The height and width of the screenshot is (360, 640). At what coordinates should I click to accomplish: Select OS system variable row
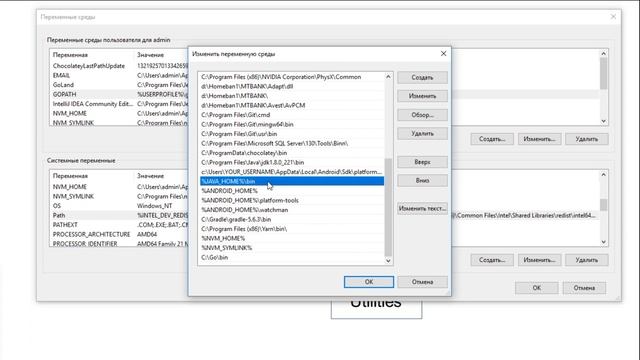119,206
